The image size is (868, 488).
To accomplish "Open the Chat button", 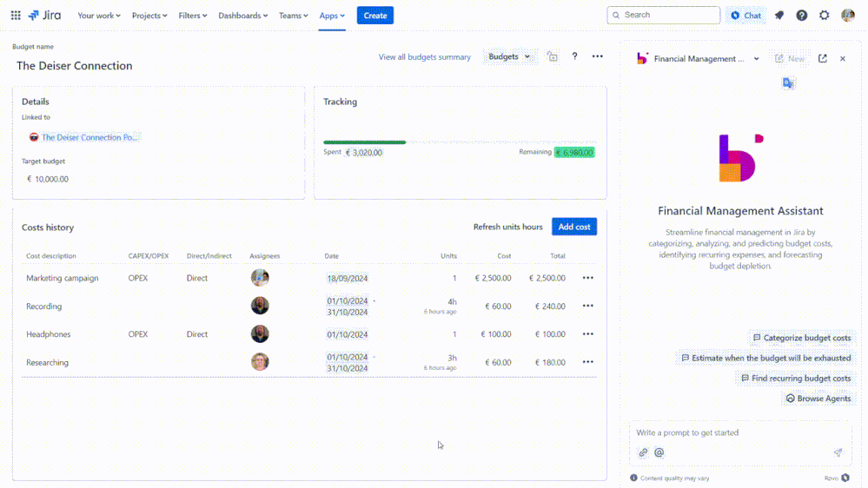I will pyautogui.click(x=746, y=16).
